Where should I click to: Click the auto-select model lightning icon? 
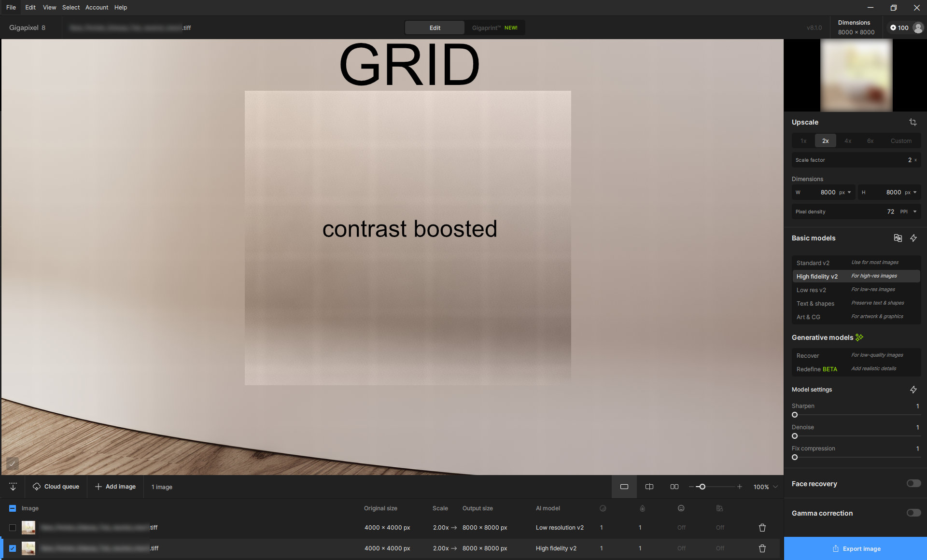[913, 238]
